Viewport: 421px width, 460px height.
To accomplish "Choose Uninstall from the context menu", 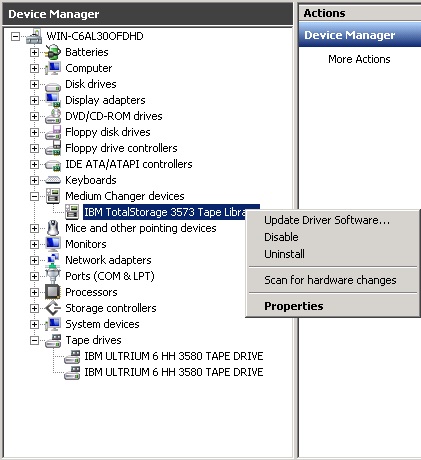I will (x=284, y=254).
